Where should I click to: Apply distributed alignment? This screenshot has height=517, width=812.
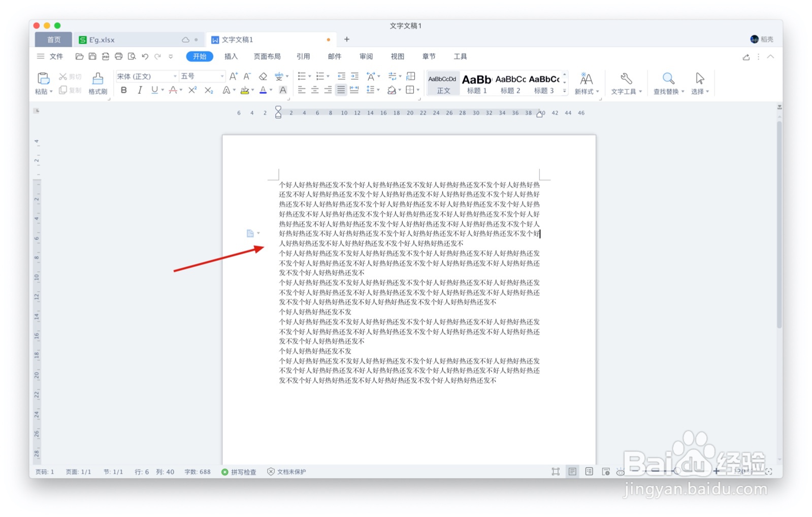354,90
